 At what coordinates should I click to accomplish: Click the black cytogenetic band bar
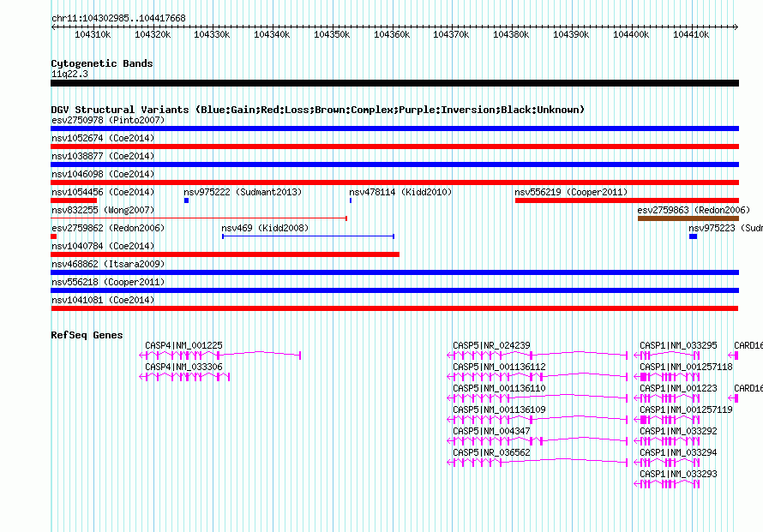point(394,83)
